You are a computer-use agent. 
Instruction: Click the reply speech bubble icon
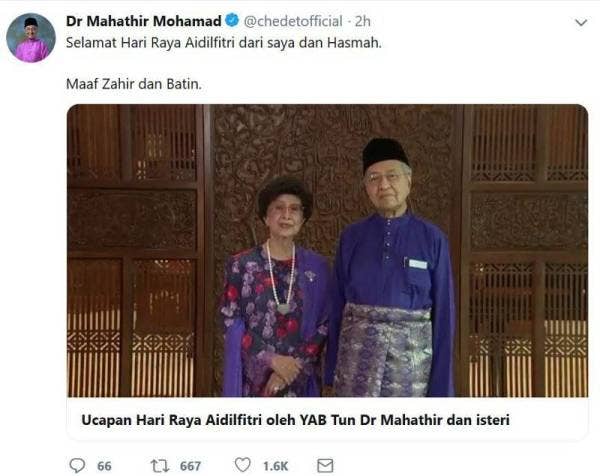(x=77, y=465)
